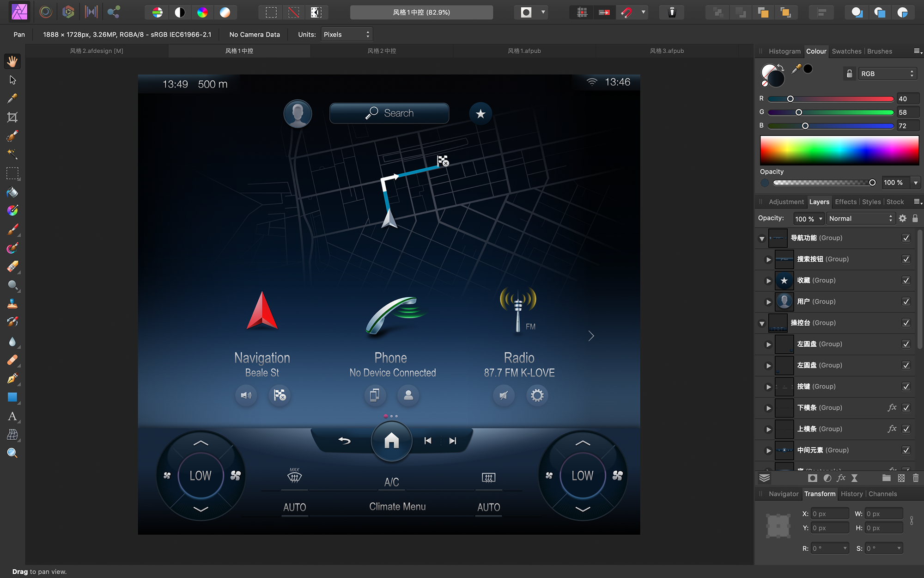Expand the 用户 group layer
Image resolution: width=924 pixels, height=578 pixels.
pyautogui.click(x=768, y=302)
